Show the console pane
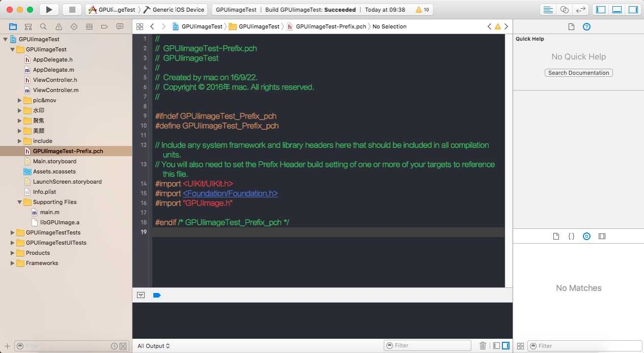The height and width of the screenshot is (353, 644). pos(506,346)
